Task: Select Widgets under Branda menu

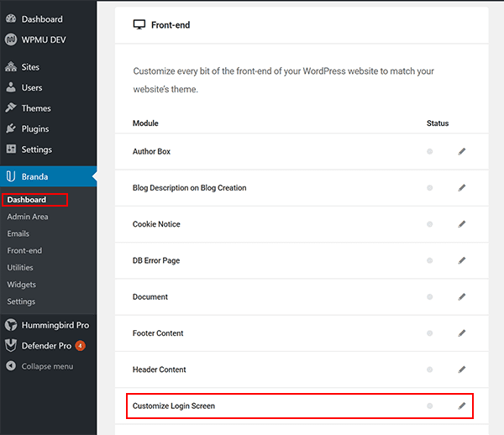Action: (x=22, y=285)
